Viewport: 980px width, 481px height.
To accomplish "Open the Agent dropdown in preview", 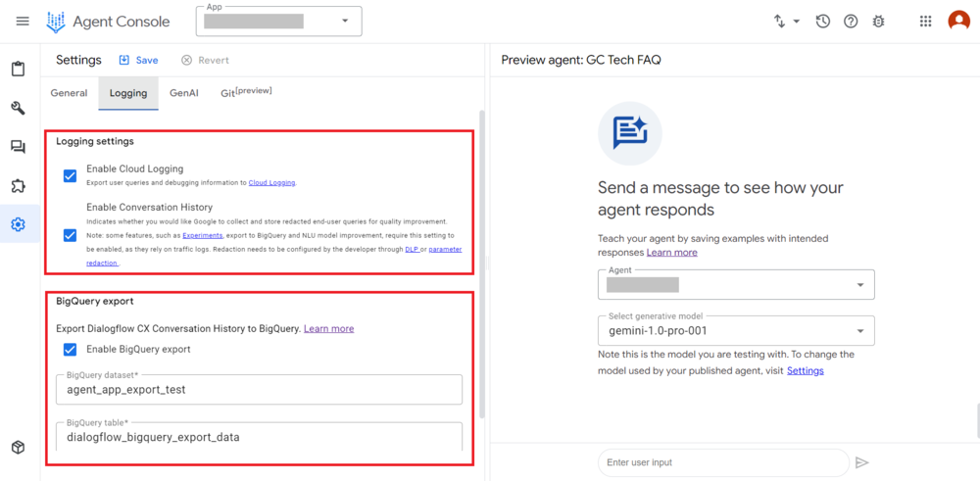I will point(736,285).
